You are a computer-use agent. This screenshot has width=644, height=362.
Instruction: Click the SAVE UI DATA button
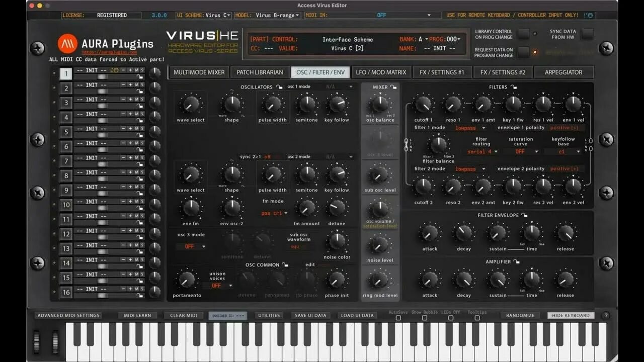point(310,315)
